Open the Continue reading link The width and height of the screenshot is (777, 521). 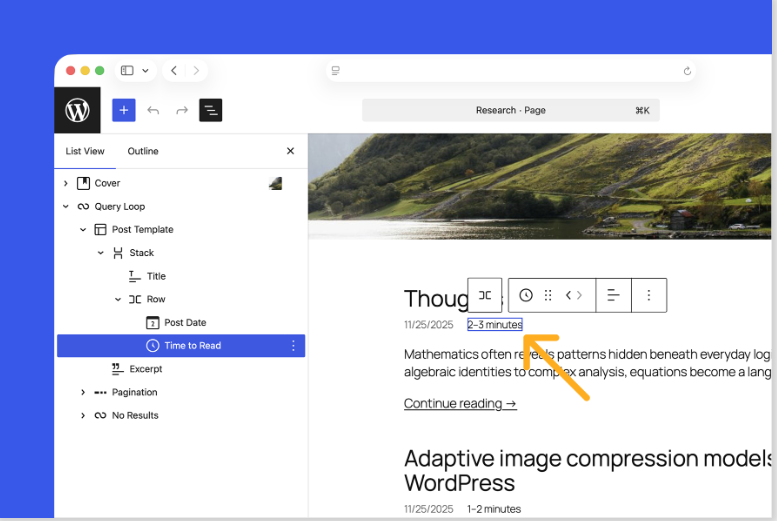click(x=460, y=404)
